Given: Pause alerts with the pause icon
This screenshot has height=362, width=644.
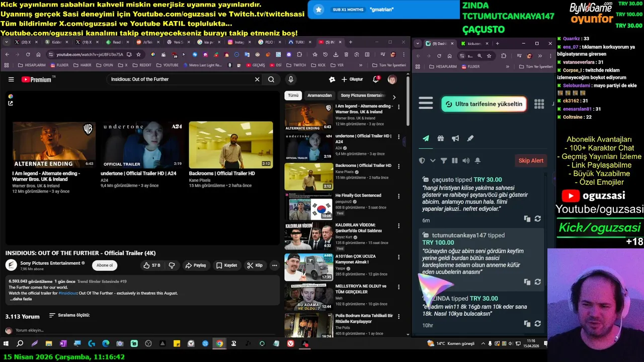Looking at the screenshot, I should (x=455, y=161).
